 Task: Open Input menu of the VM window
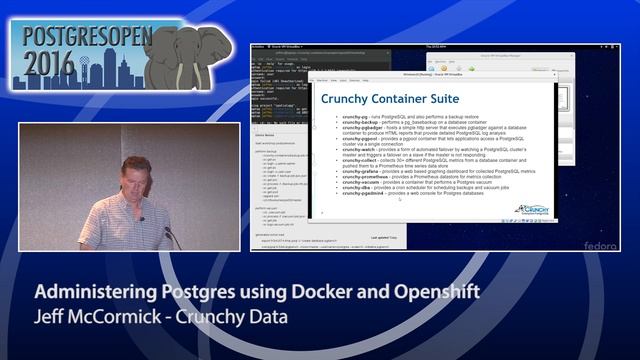click(343, 80)
